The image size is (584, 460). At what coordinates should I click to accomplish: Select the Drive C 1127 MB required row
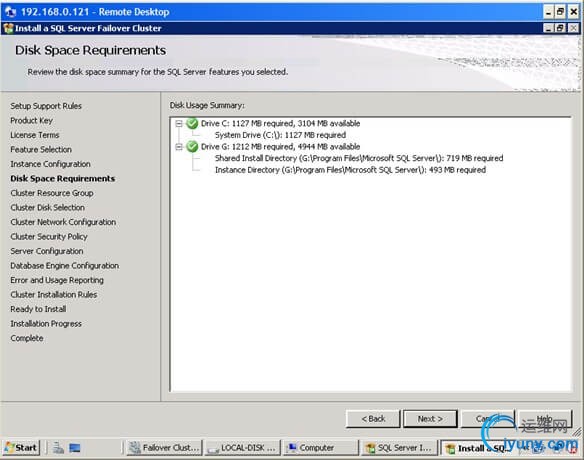click(x=280, y=123)
